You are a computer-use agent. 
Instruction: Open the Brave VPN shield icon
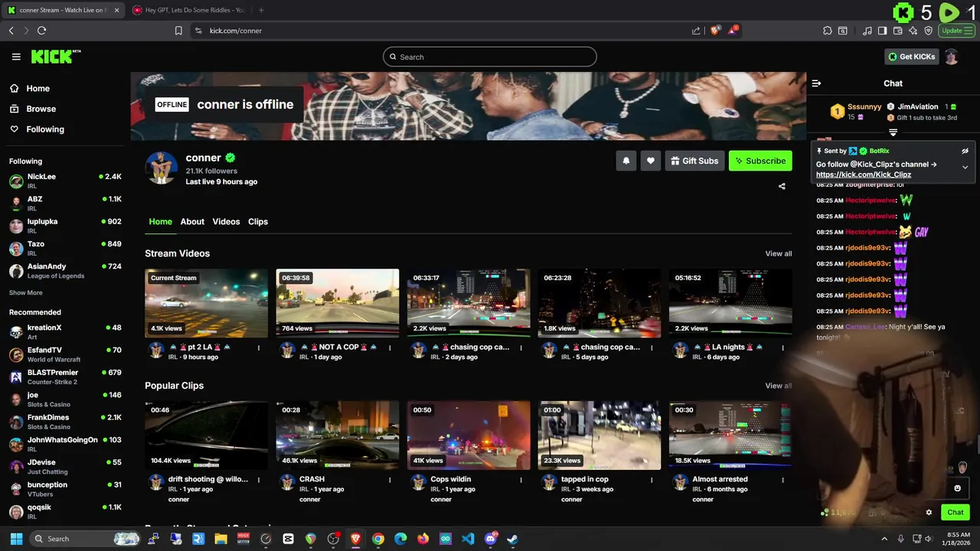[928, 31]
